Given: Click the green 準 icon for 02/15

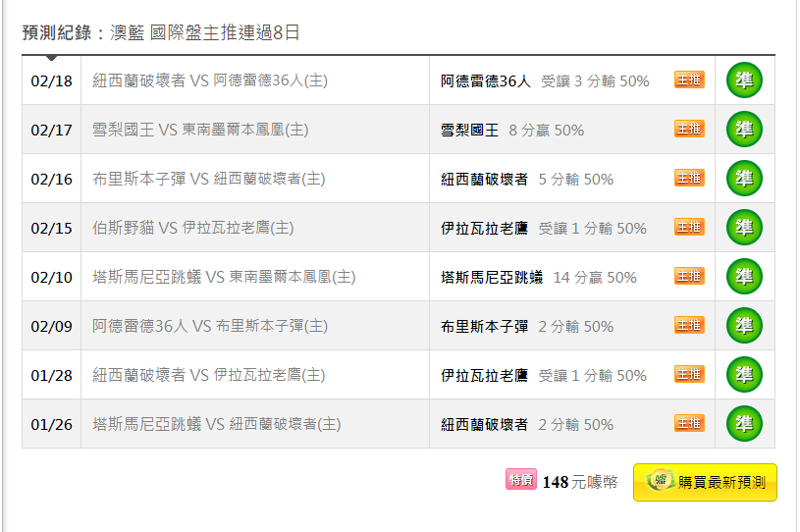Looking at the screenshot, I should tap(744, 228).
